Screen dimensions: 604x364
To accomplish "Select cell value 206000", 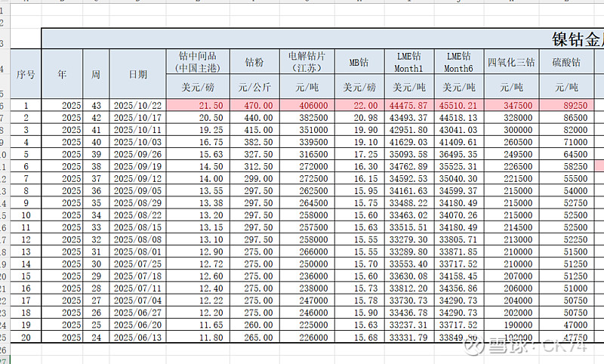I will pos(512,288).
